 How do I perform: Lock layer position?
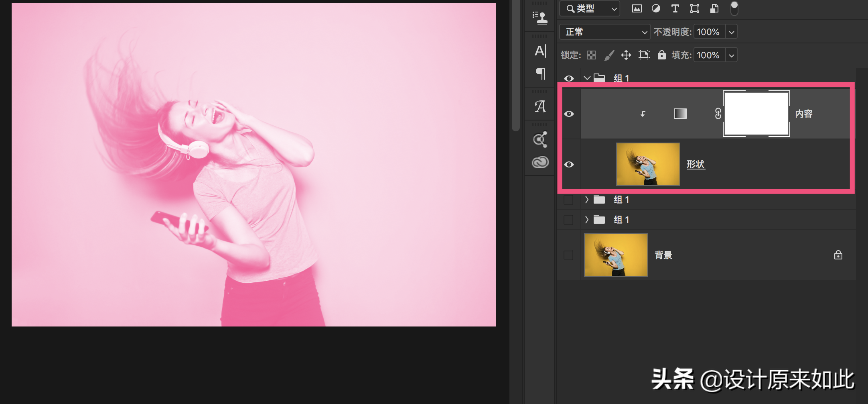point(626,55)
